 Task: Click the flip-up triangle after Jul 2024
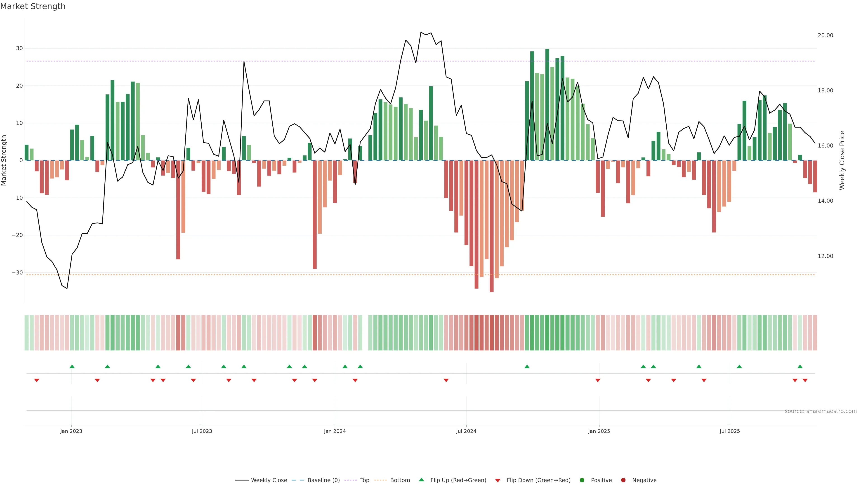pos(527,366)
